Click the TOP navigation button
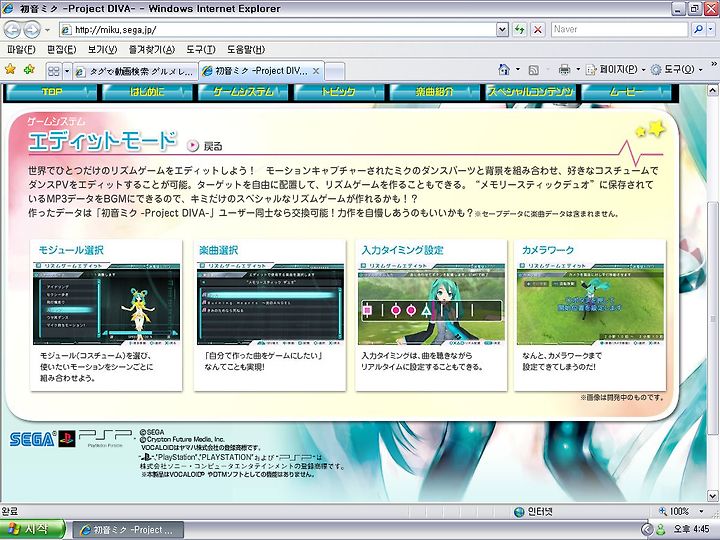Image resolution: width=720 pixels, height=540 pixels. [51, 92]
